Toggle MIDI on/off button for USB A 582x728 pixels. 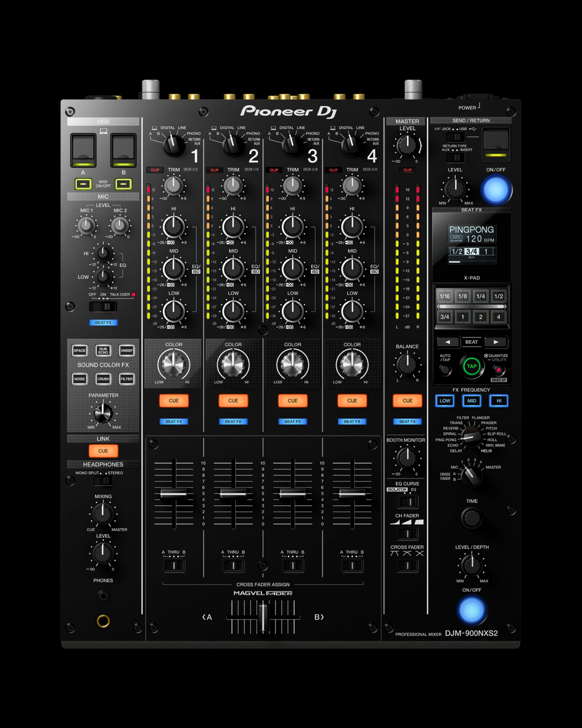click(x=83, y=184)
